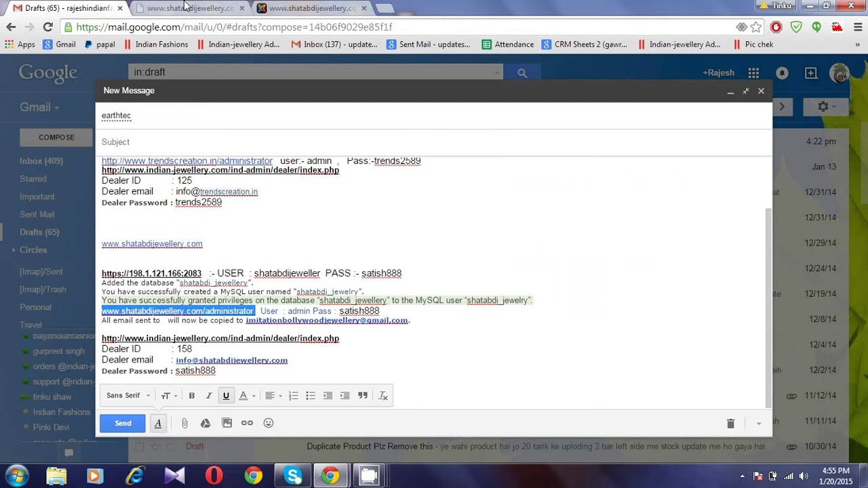Open the trendscreation.in/administrator link

click(x=187, y=161)
